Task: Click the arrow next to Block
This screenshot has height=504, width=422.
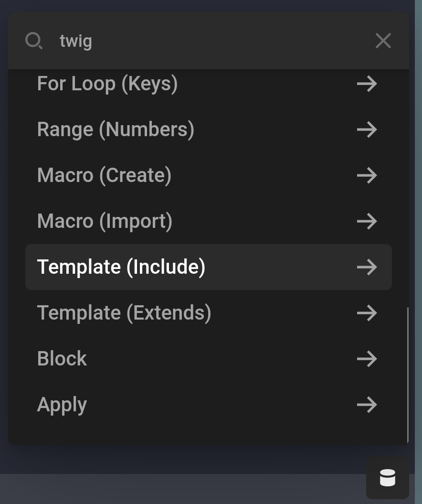Action: [x=367, y=359]
